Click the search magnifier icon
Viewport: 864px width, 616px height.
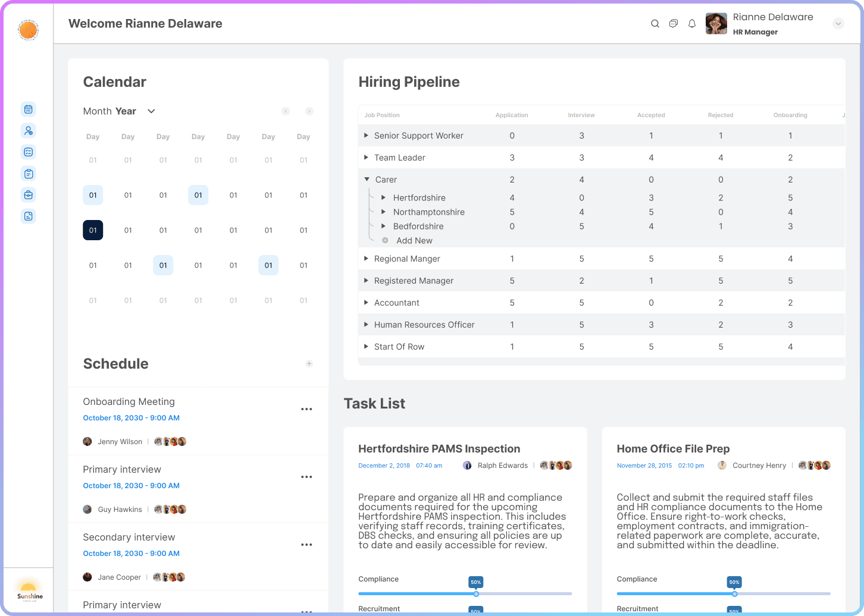(x=655, y=24)
